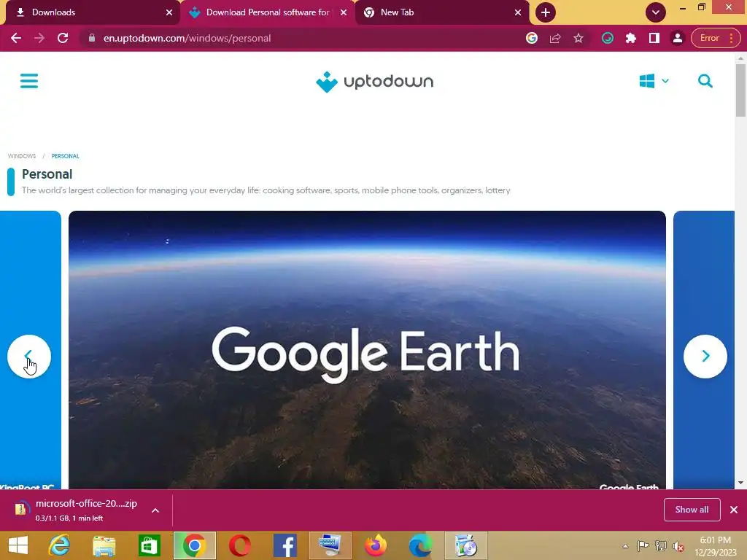Close the downloads bar
The width and height of the screenshot is (747, 560).
[x=734, y=510]
